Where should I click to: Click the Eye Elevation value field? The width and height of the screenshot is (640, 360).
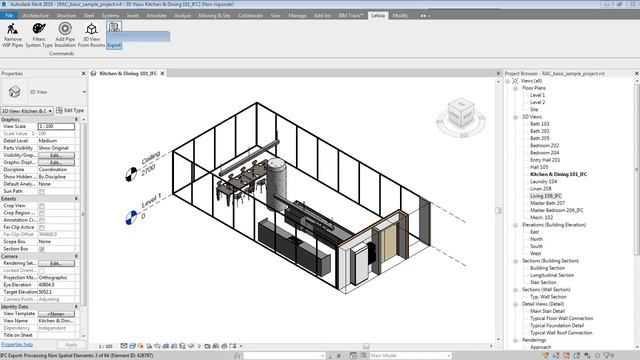coord(56,285)
